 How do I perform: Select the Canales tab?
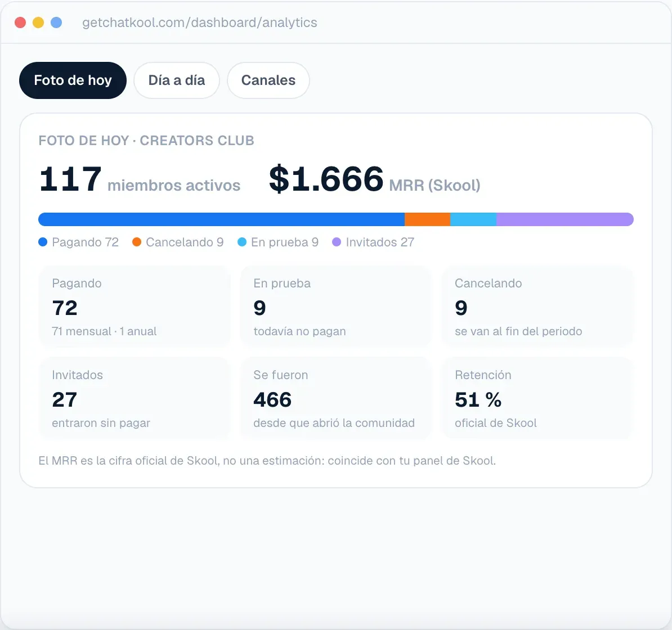click(x=268, y=80)
